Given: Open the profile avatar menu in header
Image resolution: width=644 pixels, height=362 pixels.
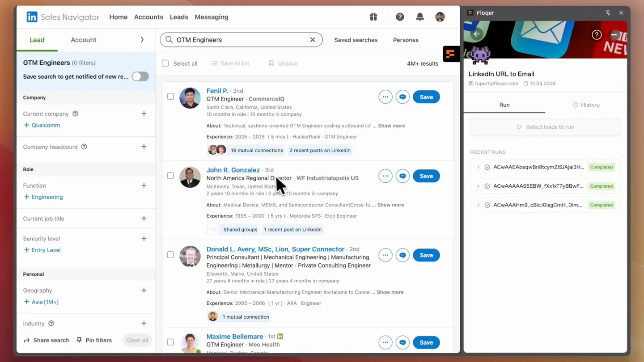Looking at the screenshot, I should coord(440,17).
